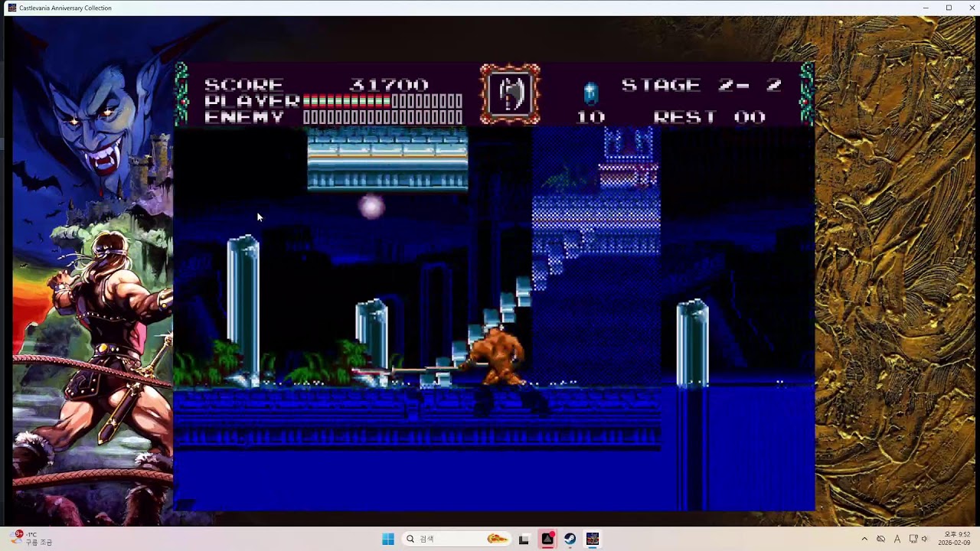This screenshot has width=980, height=551.
Task: Click the pizza highlight in the search box
Action: 497,539
